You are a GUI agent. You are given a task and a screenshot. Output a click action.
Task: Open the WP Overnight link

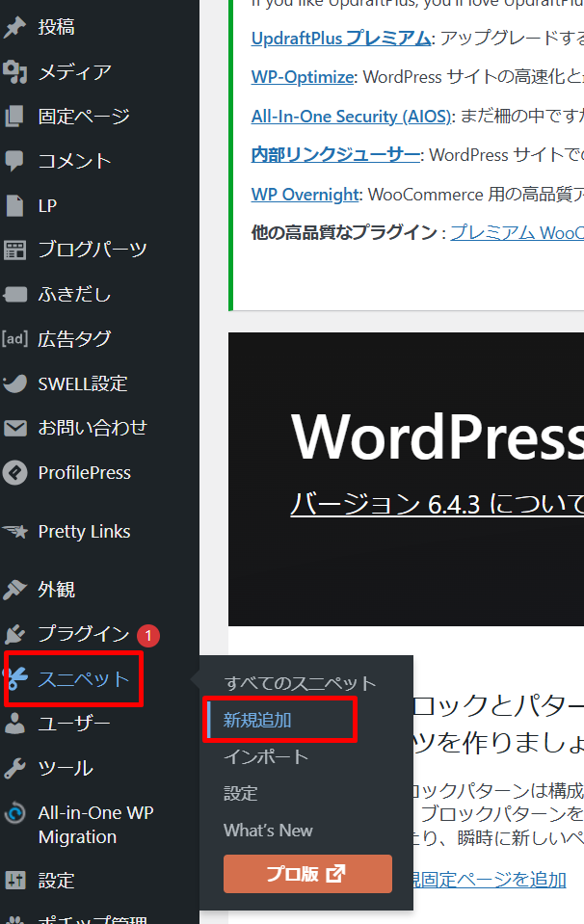tap(305, 194)
